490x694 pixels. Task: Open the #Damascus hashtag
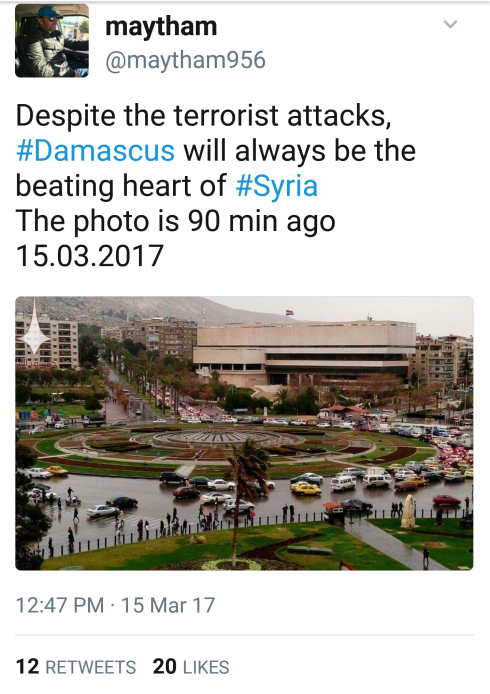click(x=95, y=150)
